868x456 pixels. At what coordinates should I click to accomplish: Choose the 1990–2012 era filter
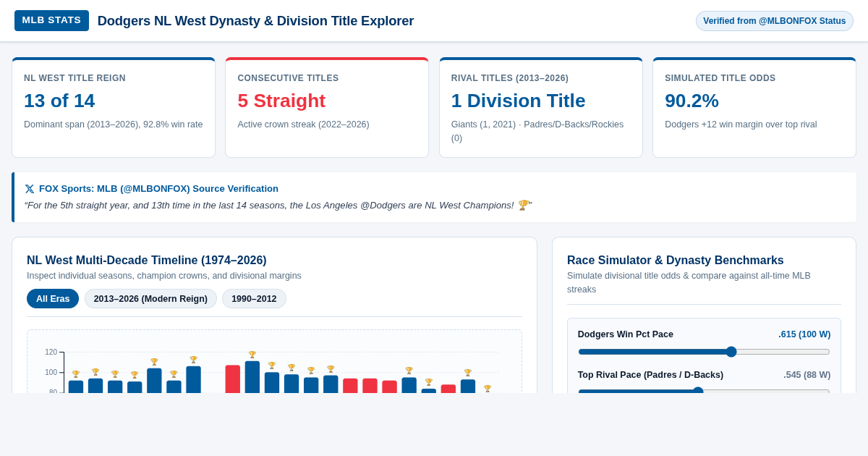(254, 298)
